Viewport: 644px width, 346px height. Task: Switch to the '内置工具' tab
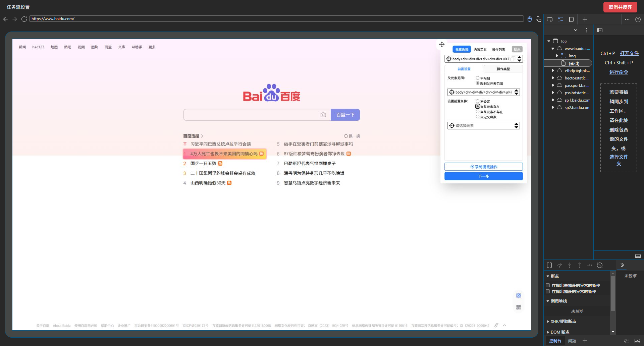pyautogui.click(x=480, y=50)
